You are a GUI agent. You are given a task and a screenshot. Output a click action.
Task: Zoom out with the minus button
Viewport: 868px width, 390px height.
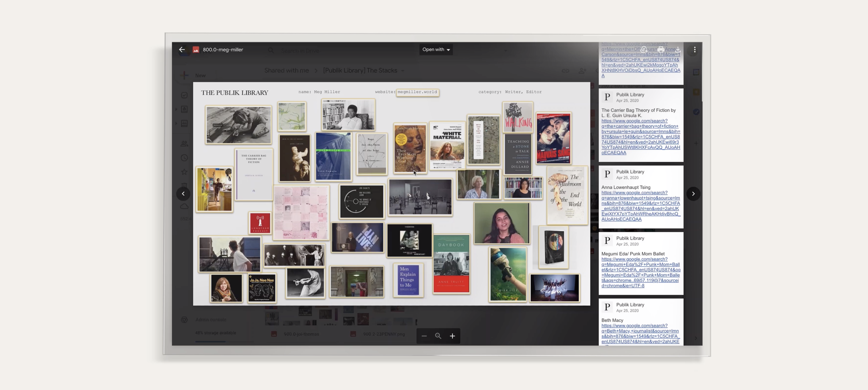tap(424, 336)
